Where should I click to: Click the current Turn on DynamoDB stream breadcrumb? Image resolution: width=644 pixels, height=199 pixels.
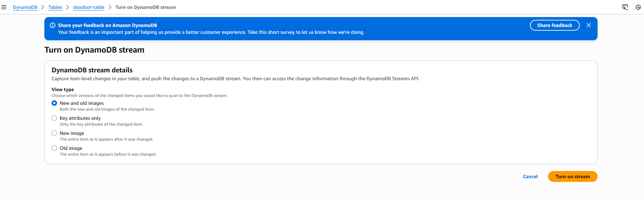(x=145, y=7)
